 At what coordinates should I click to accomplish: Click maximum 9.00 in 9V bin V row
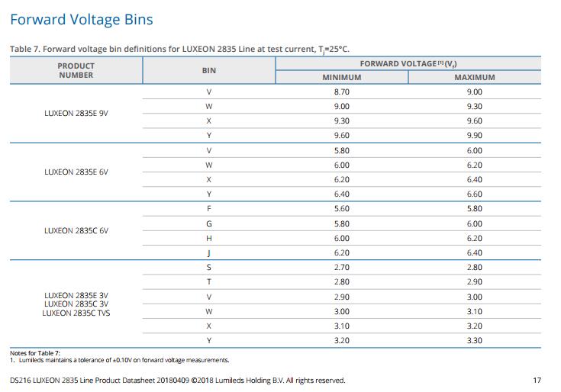coord(475,92)
